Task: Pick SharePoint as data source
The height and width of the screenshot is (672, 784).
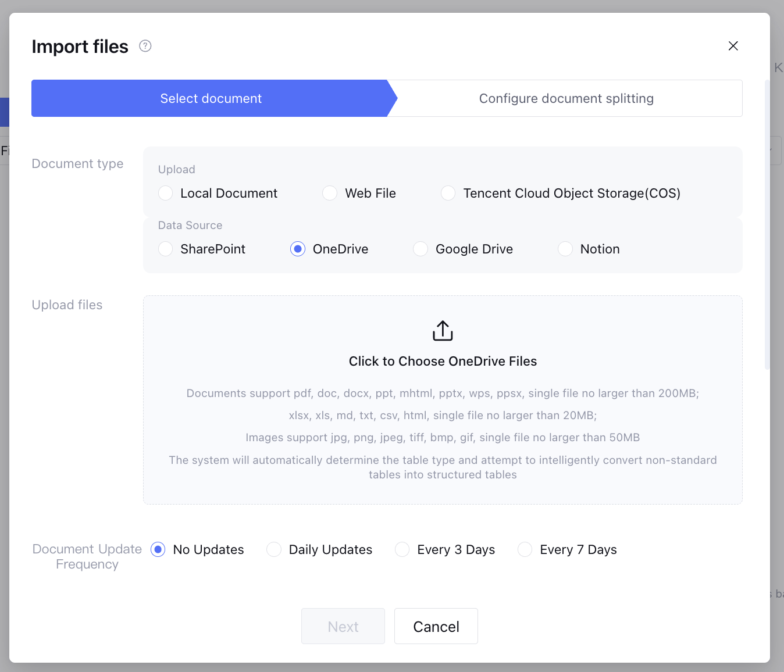Action: (166, 249)
